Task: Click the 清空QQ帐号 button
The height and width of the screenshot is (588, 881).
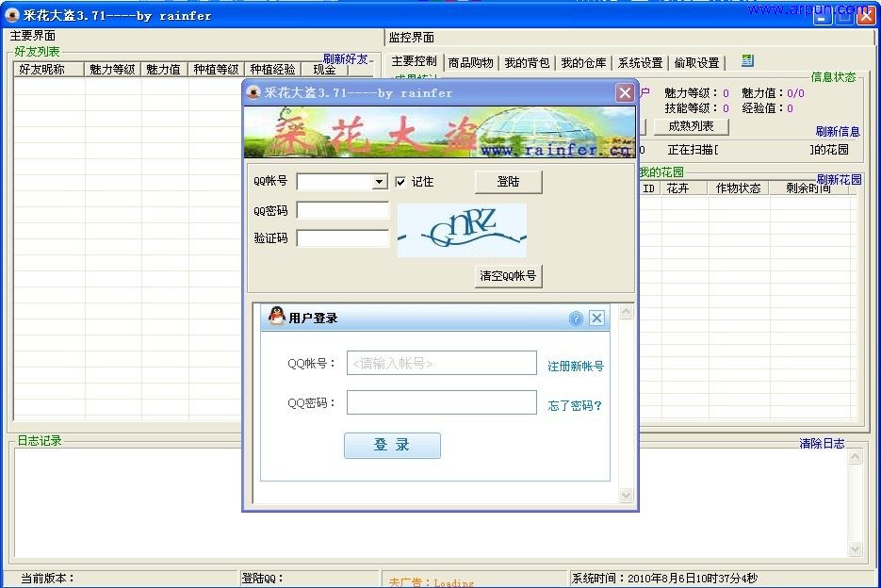Action: 509,276
